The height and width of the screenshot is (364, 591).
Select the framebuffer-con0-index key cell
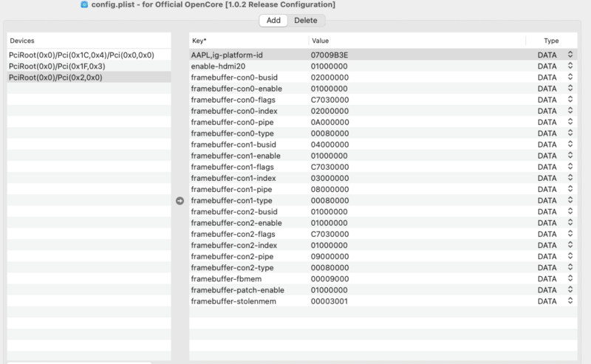click(234, 111)
